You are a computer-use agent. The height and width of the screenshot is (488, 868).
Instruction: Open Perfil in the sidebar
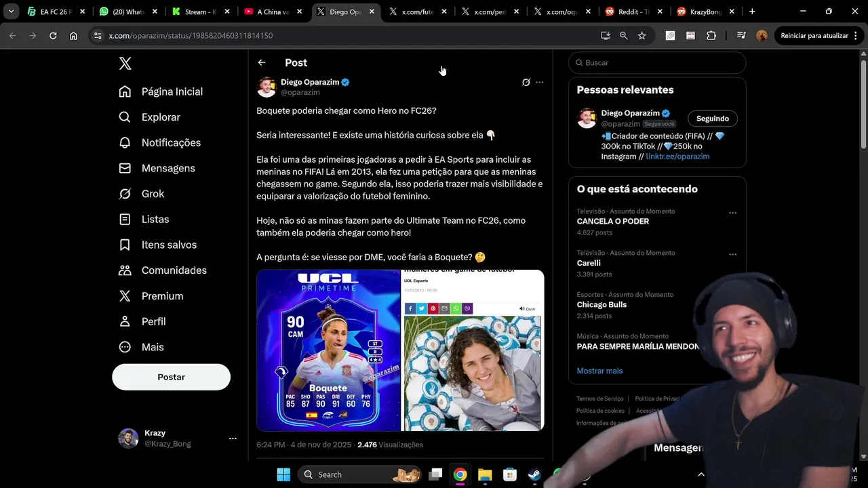142,321
